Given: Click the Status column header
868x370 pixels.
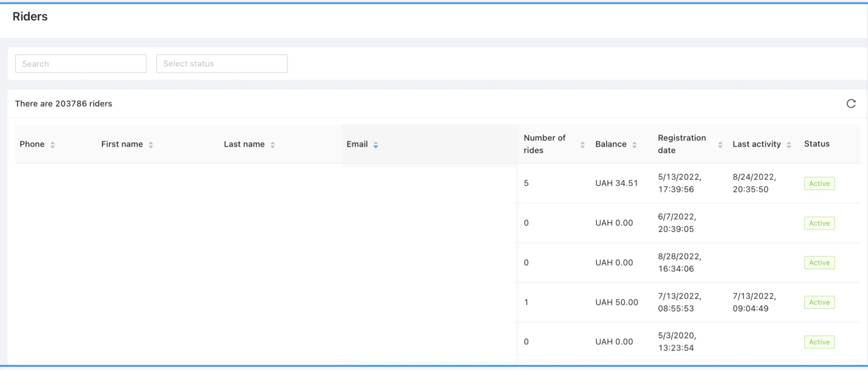Looking at the screenshot, I should click(817, 144).
